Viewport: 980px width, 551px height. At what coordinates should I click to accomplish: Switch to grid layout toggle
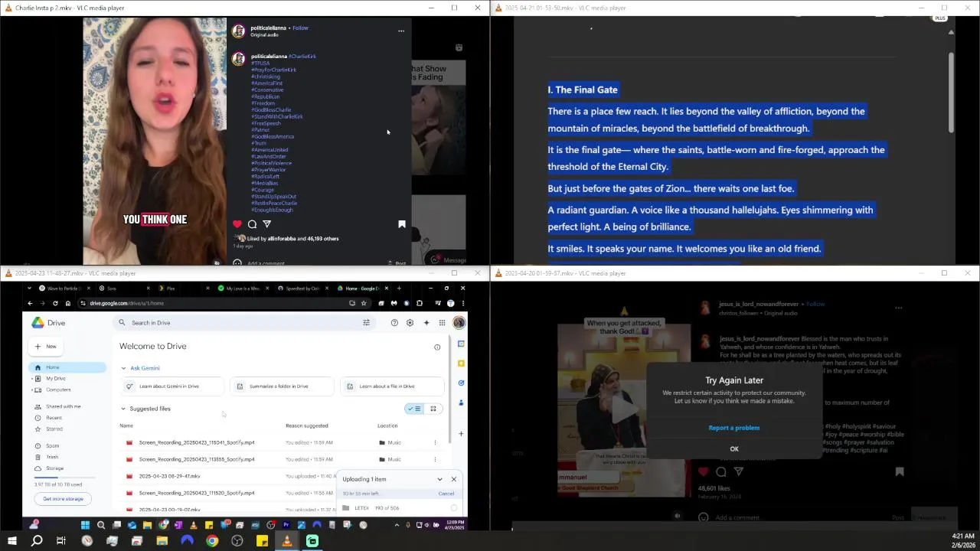tap(433, 409)
